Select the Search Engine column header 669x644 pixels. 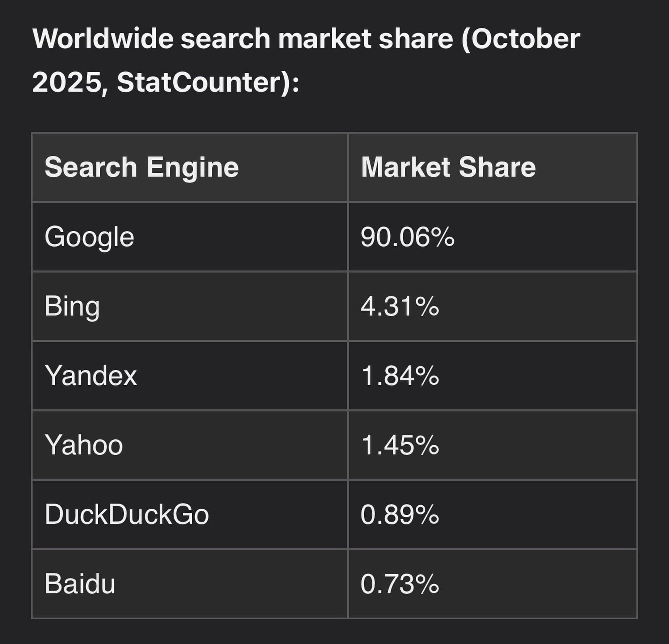pos(141,167)
